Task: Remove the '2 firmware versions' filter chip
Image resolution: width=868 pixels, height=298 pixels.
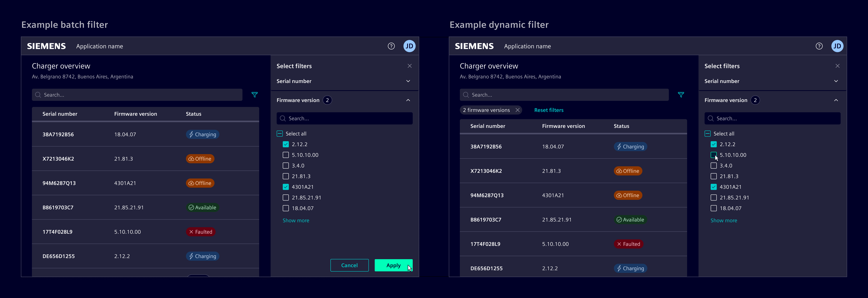Action: 518,110
